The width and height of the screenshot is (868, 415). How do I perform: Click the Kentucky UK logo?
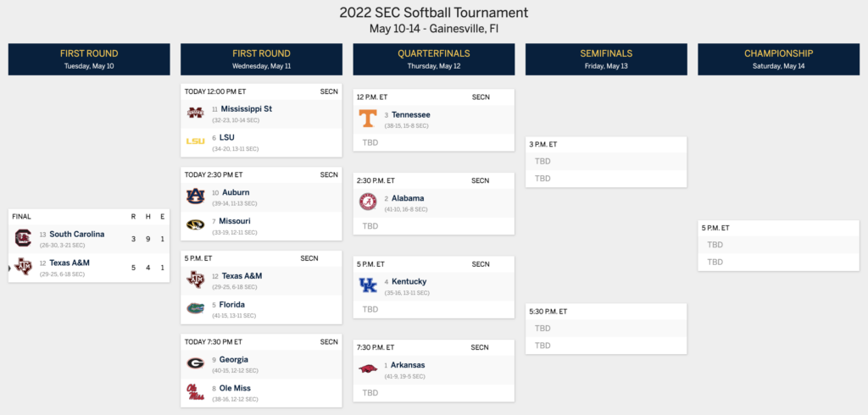coord(368,285)
